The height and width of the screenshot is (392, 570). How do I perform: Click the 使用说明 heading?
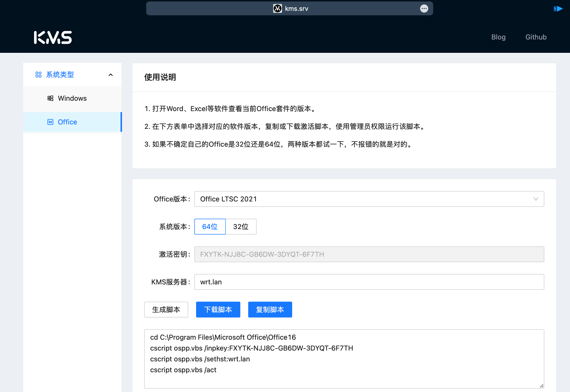160,77
